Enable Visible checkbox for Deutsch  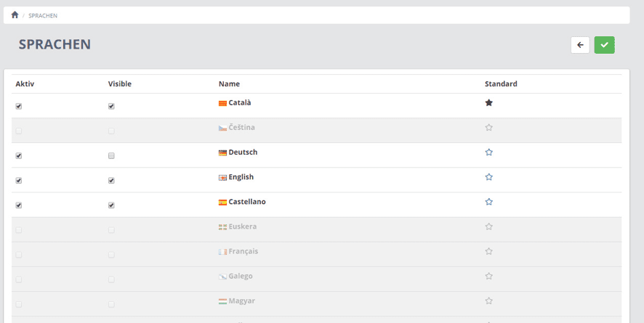111,156
